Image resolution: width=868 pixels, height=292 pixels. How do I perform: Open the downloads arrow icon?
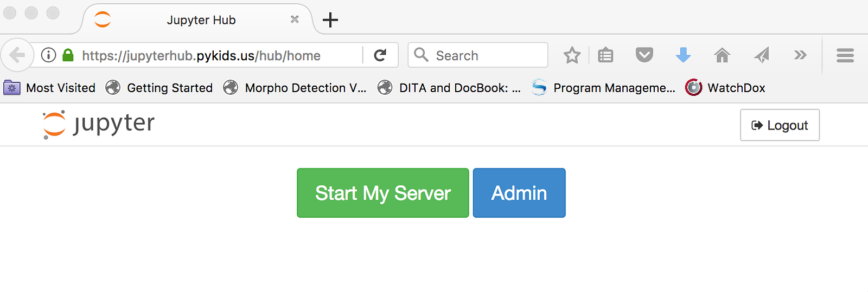pos(683,55)
